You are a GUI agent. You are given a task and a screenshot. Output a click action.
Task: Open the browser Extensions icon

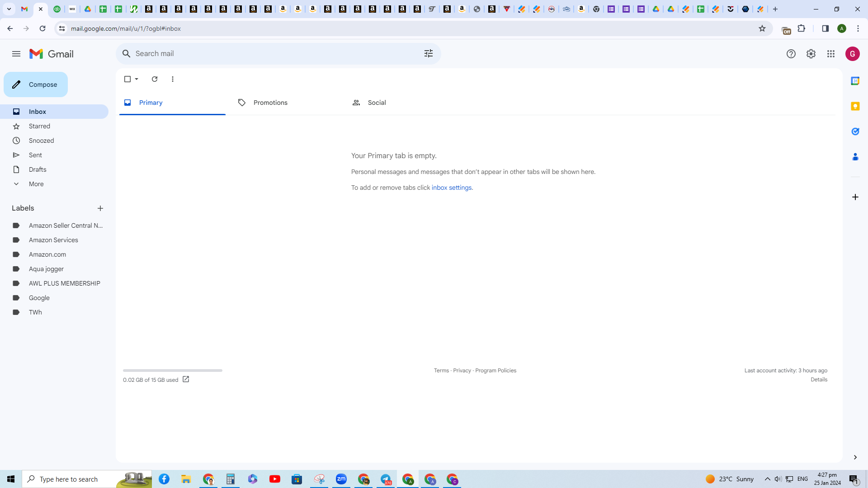pos(802,28)
